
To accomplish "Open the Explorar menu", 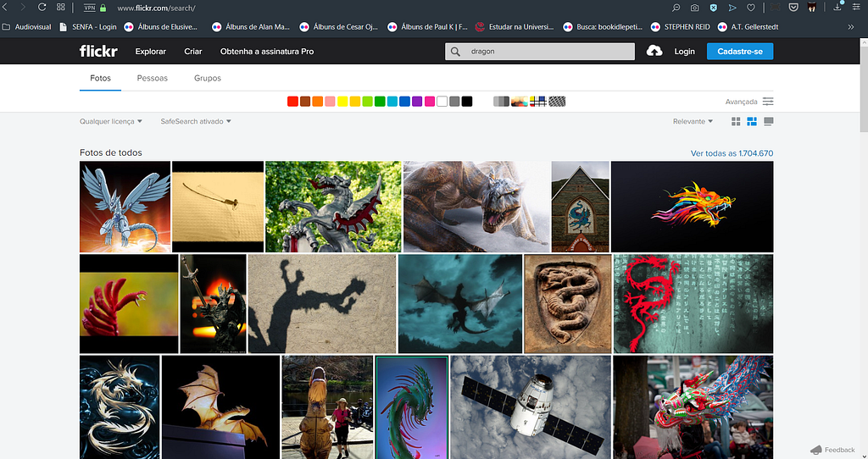I will (151, 52).
